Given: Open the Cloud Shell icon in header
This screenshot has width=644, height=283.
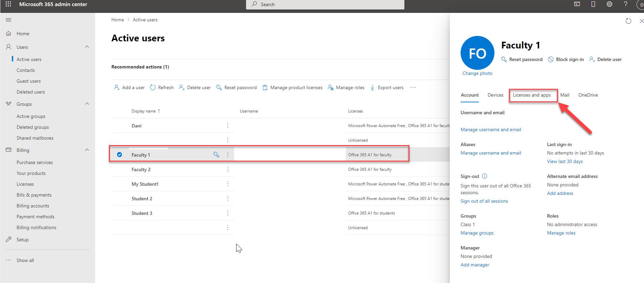Looking at the screenshot, I should pos(577,4).
